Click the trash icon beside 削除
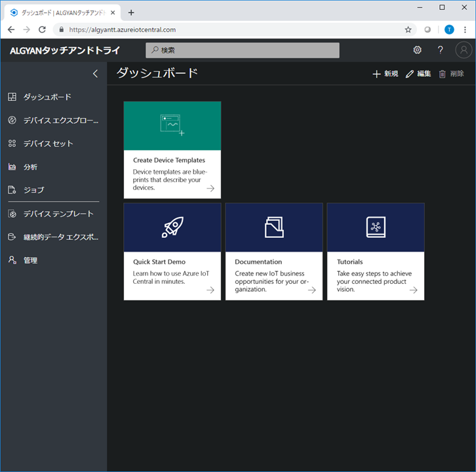This screenshot has width=476, height=472. 443,74
